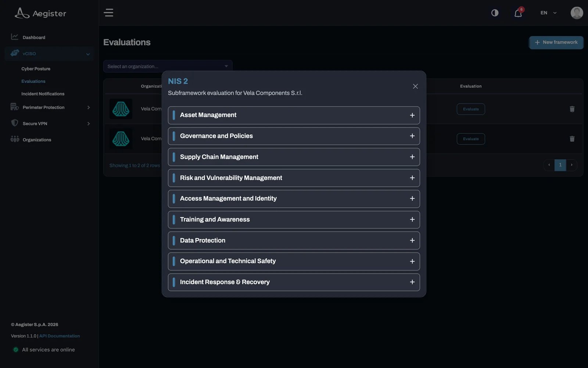Click plus icon on Governance and Policies
This screenshot has width=588, height=368.
pyautogui.click(x=412, y=136)
